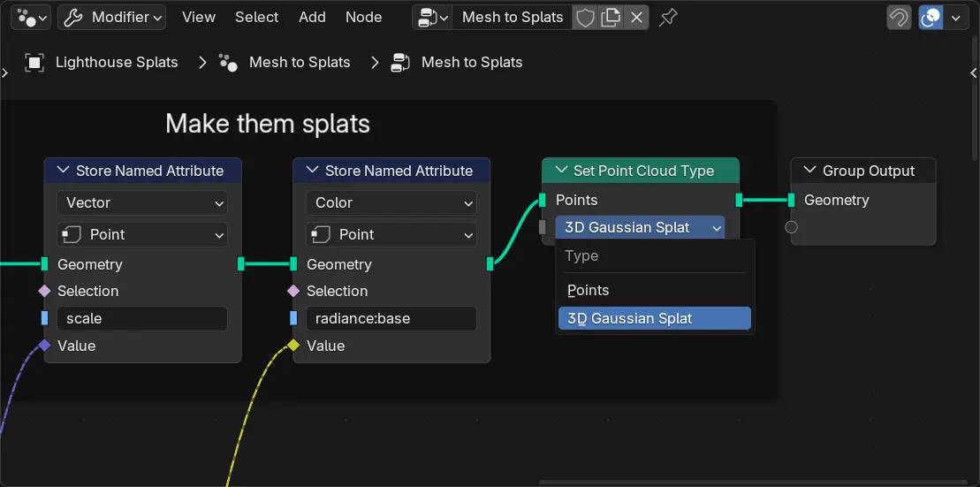Toggle the overlays button
The width and height of the screenshot is (980, 487).
pyautogui.click(x=931, y=18)
